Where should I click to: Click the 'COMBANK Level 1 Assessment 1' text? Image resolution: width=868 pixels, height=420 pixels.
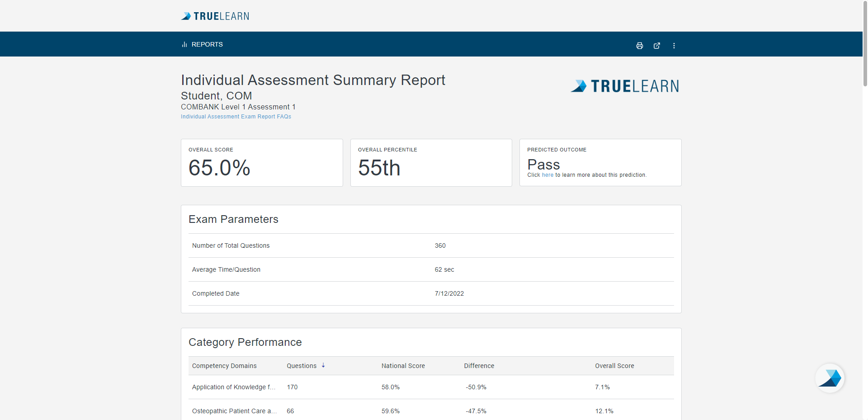coord(238,107)
